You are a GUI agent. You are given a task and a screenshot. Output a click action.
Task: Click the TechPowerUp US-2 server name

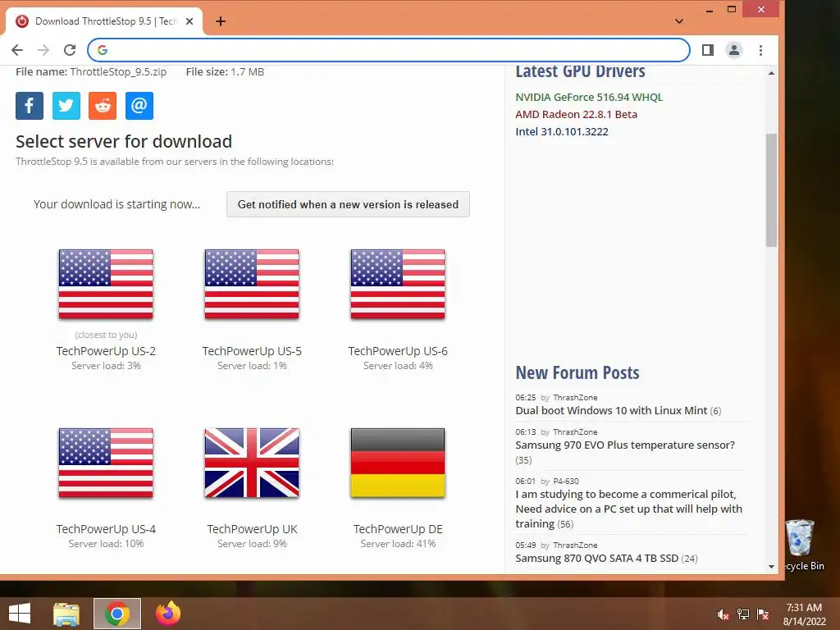click(106, 351)
